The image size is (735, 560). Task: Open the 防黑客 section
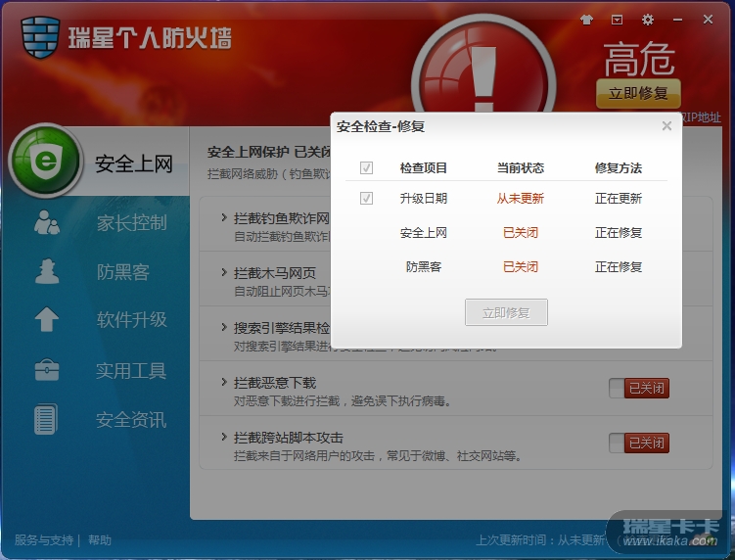click(122, 271)
